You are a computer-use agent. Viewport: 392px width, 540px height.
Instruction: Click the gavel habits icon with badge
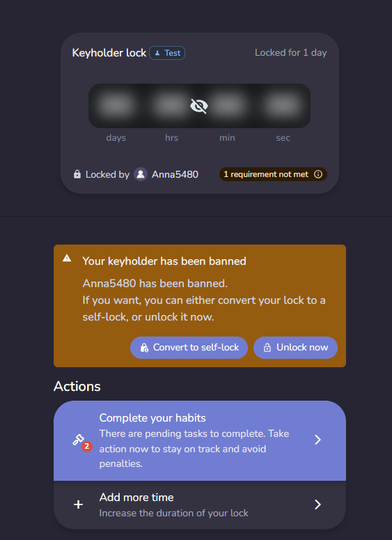(79, 440)
